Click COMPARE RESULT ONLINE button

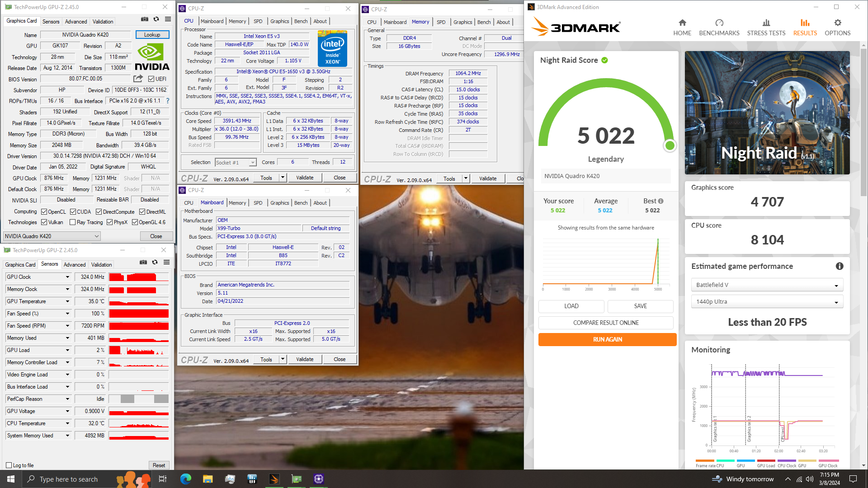(606, 323)
